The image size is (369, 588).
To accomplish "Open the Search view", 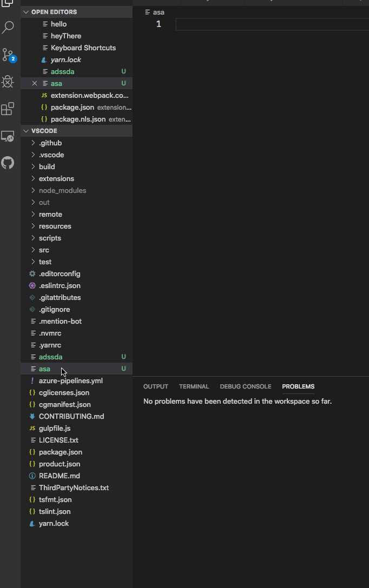I will (x=8, y=26).
